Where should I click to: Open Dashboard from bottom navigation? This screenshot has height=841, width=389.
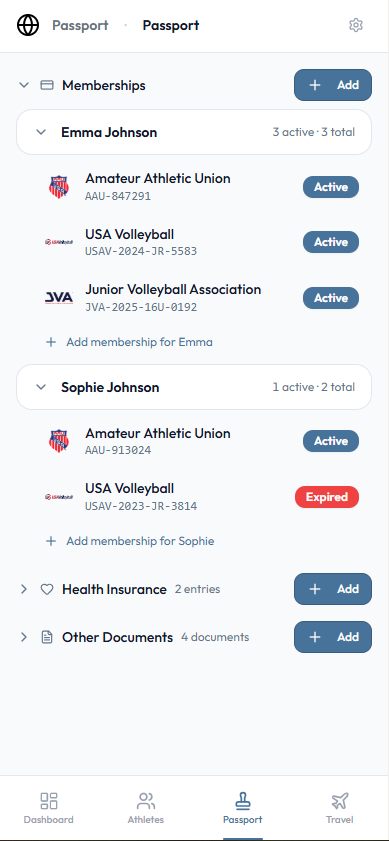(49, 808)
